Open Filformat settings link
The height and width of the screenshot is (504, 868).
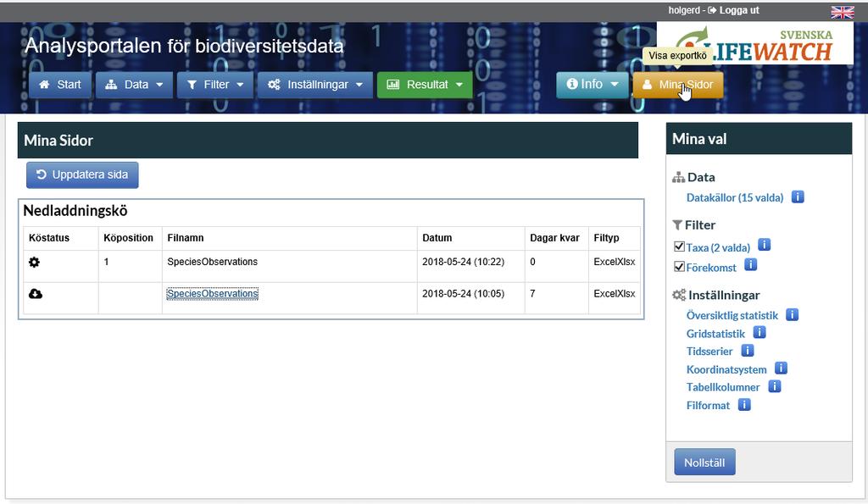tap(708, 406)
